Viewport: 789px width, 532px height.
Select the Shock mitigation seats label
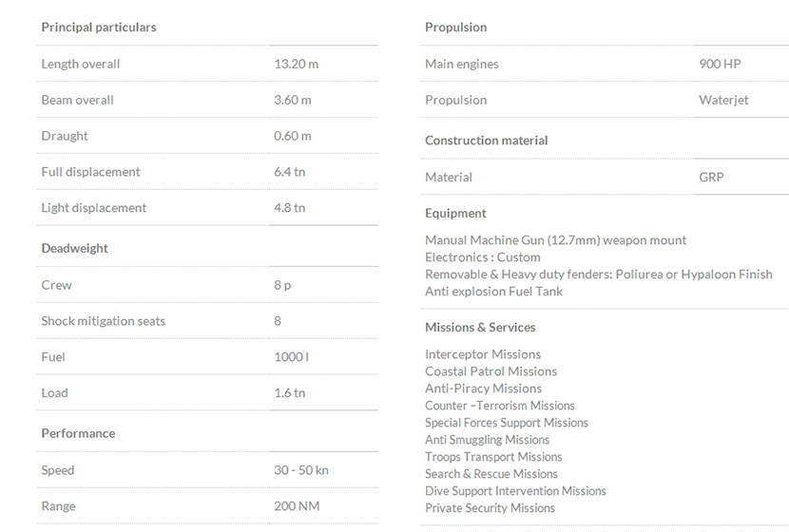pyautogui.click(x=103, y=321)
